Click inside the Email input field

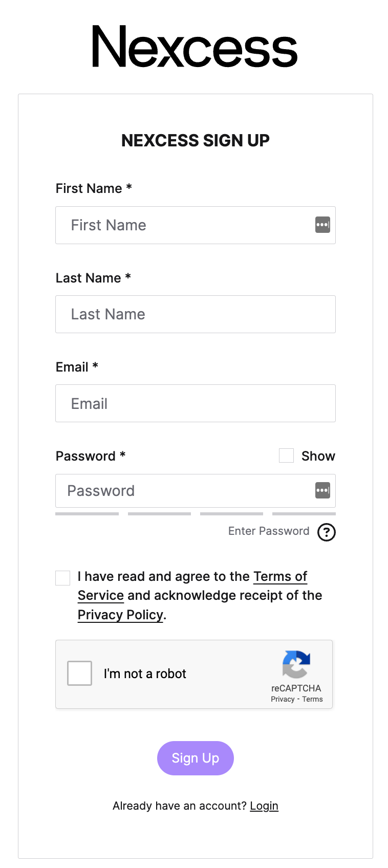[195, 403]
